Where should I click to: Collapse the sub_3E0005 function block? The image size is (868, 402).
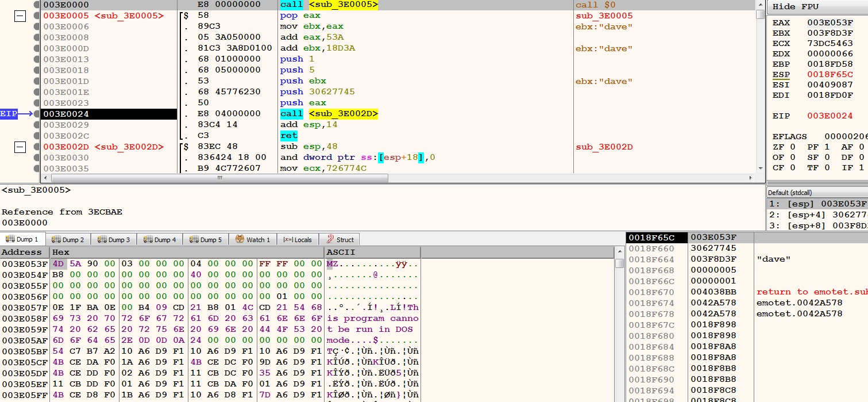pyautogui.click(x=20, y=16)
